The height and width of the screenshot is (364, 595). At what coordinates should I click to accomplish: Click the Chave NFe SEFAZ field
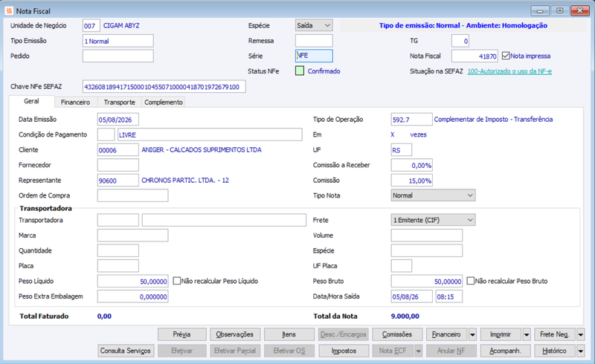click(164, 86)
